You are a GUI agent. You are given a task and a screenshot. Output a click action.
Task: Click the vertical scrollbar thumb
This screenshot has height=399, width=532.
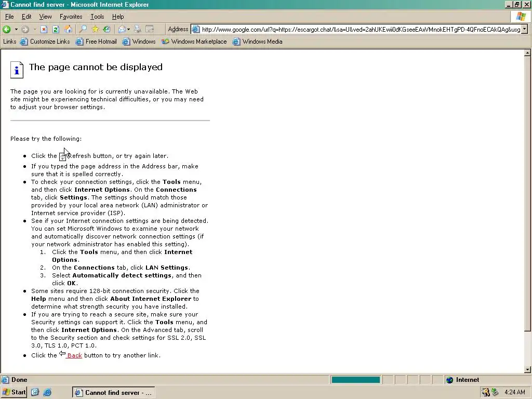(527, 194)
